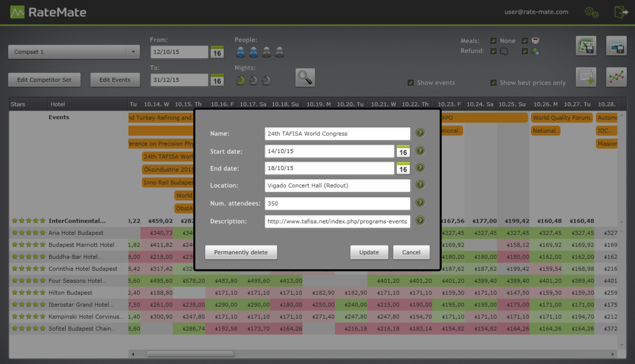Click inside the event Name input field
The height and width of the screenshot is (364, 635).
[x=337, y=133]
